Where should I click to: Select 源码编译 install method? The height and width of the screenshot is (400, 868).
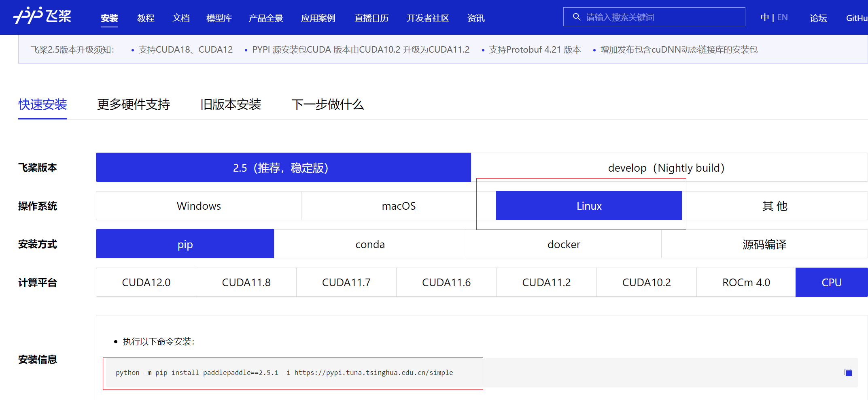(764, 244)
